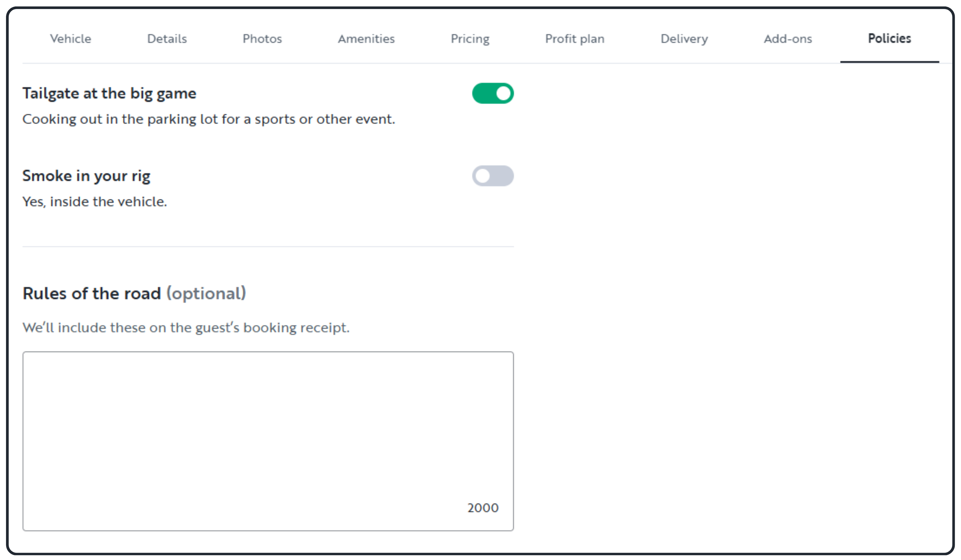Click the 2000 character counter
The image size is (961, 560).
[483, 508]
